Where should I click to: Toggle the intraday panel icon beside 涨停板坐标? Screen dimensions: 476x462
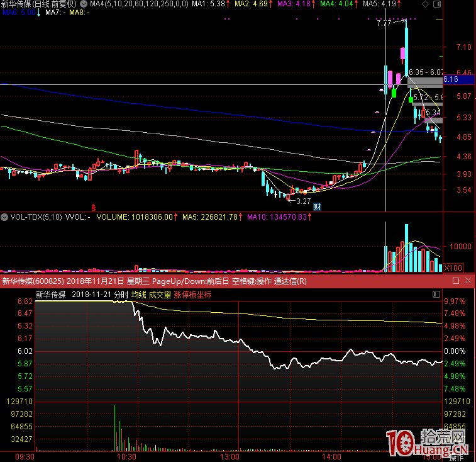pos(436,294)
